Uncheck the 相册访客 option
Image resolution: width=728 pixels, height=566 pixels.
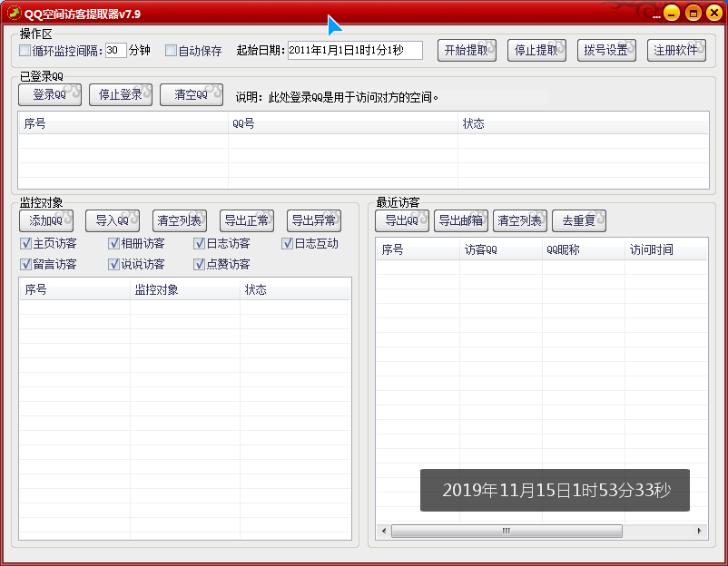113,243
